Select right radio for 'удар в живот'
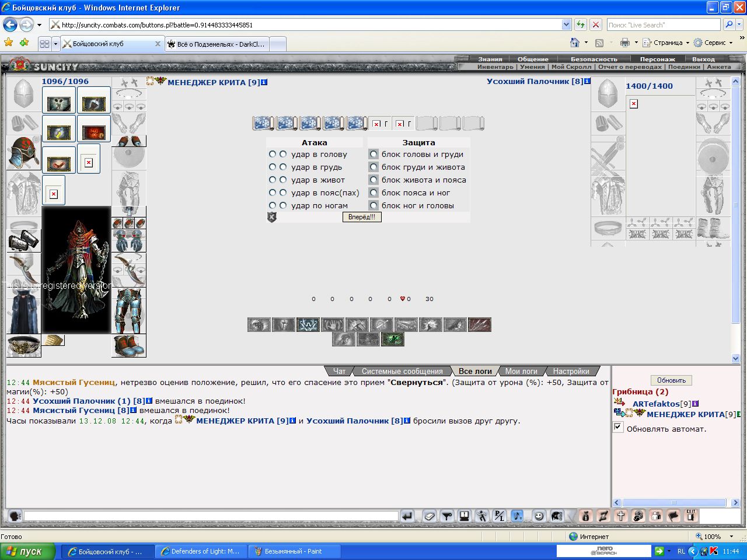This screenshot has width=747, height=560. pos(283,180)
